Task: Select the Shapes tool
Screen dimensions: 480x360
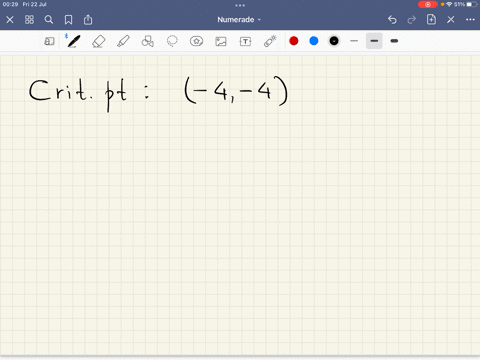Action: [x=148, y=41]
